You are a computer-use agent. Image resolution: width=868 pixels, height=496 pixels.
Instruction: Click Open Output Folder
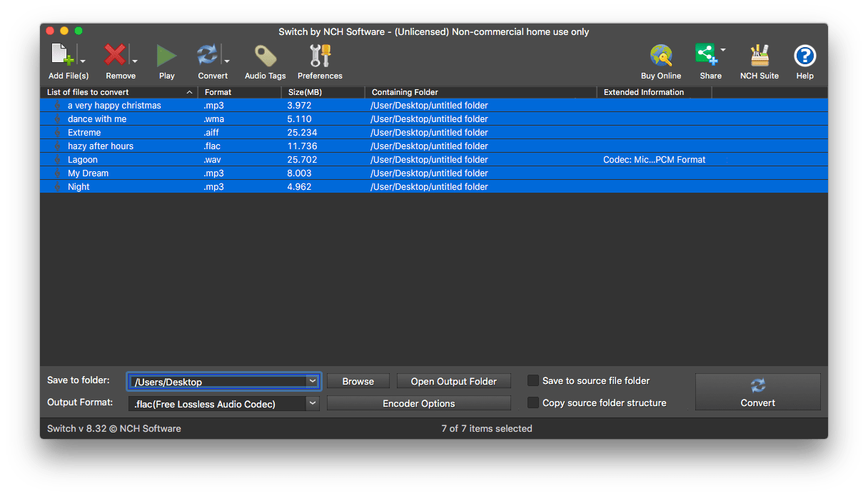click(x=453, y=380)
